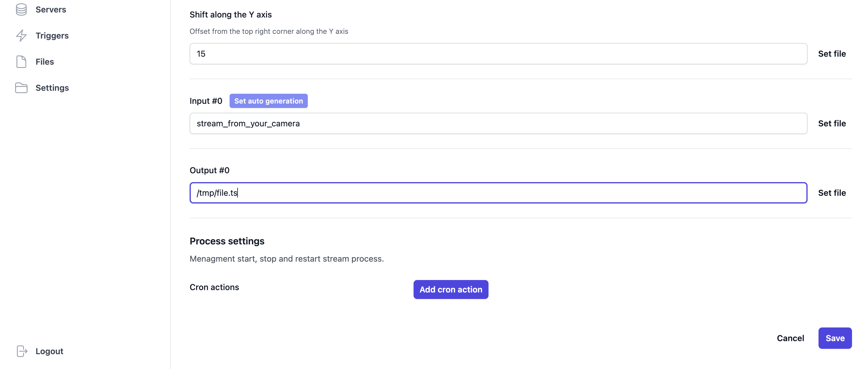Click Set file beside Input #0
The image size is (868, 369).
[832, 123]
